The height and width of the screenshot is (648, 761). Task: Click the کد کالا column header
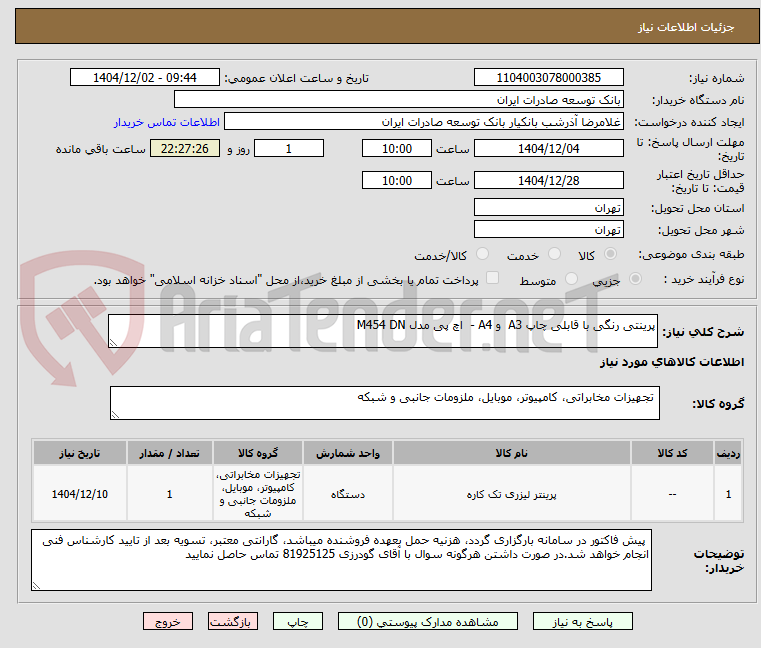[672, 453]
